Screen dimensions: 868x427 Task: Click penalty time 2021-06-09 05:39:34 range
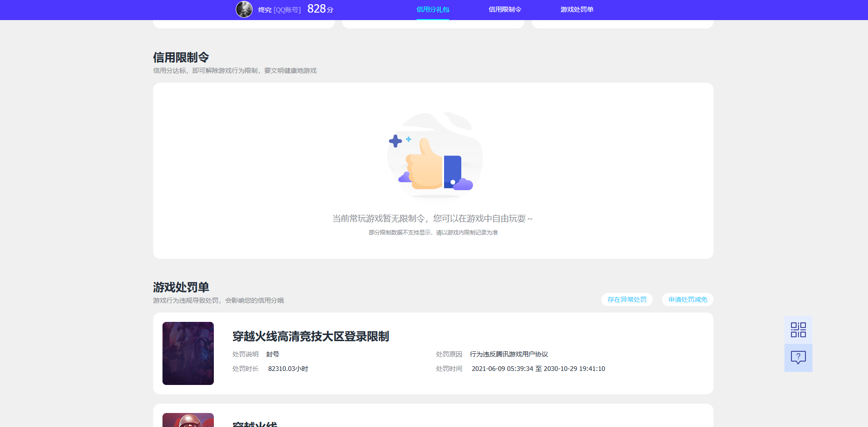538,369
